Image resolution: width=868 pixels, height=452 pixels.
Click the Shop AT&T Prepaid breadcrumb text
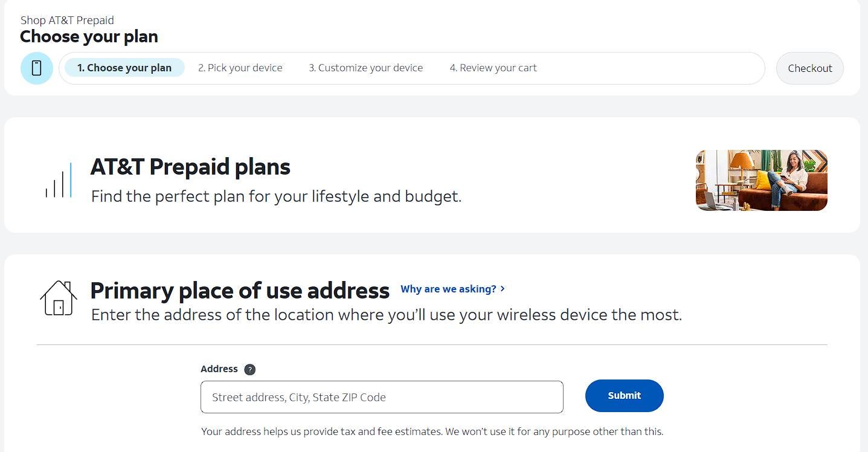tap(66, 20)
